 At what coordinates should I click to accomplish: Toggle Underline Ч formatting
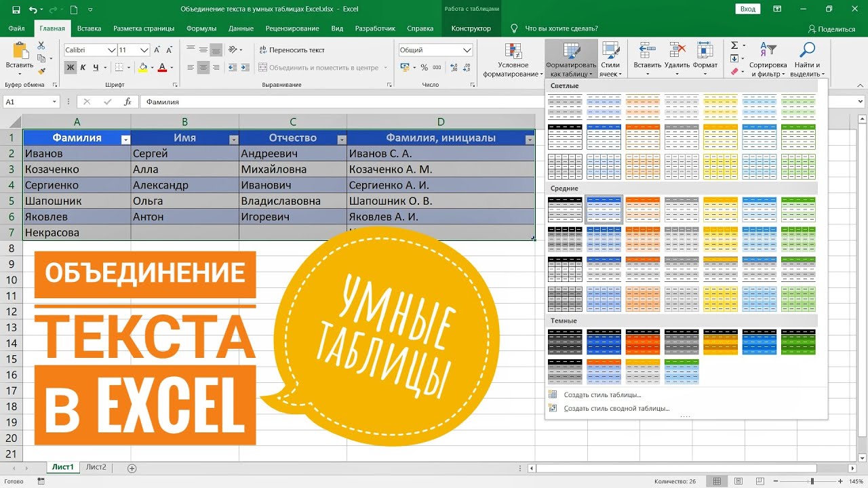coord(96,67)
